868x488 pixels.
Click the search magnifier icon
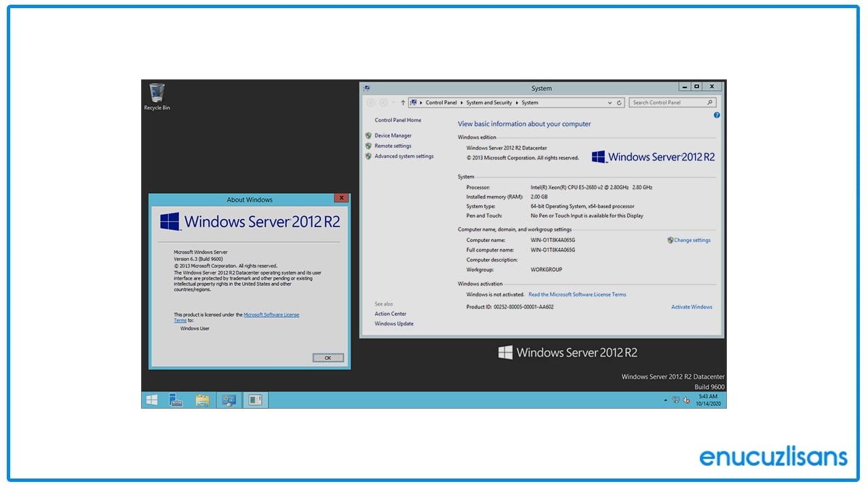[x=710, y=102]
